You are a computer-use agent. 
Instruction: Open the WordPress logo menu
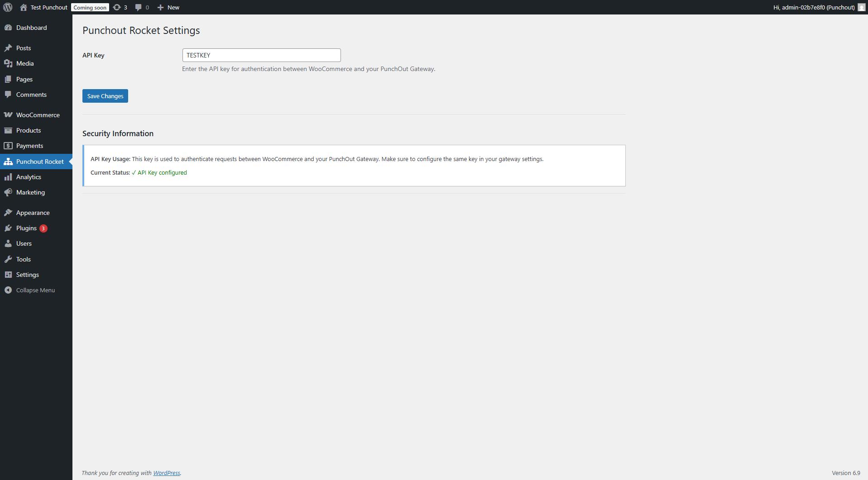[7, 7]
